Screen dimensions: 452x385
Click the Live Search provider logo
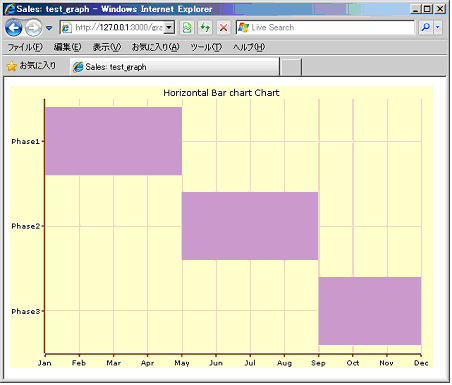pos(243,28)
